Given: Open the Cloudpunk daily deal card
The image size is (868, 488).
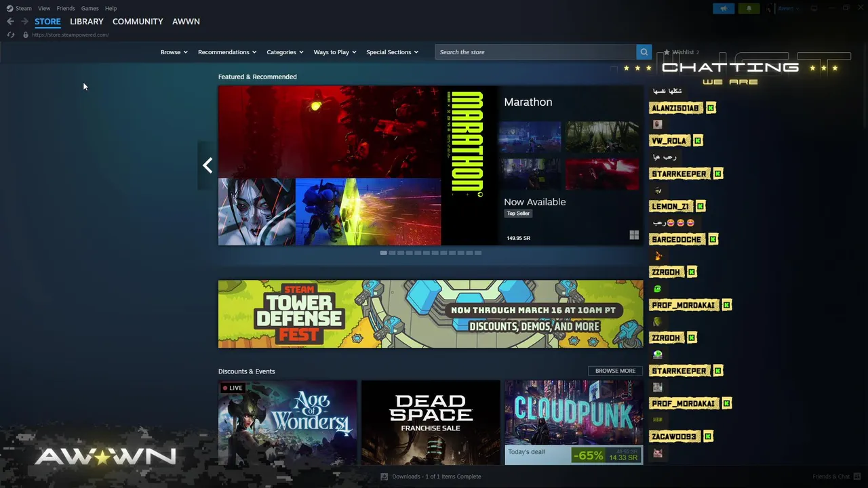Looking at the screenshot, I should 574,422.
